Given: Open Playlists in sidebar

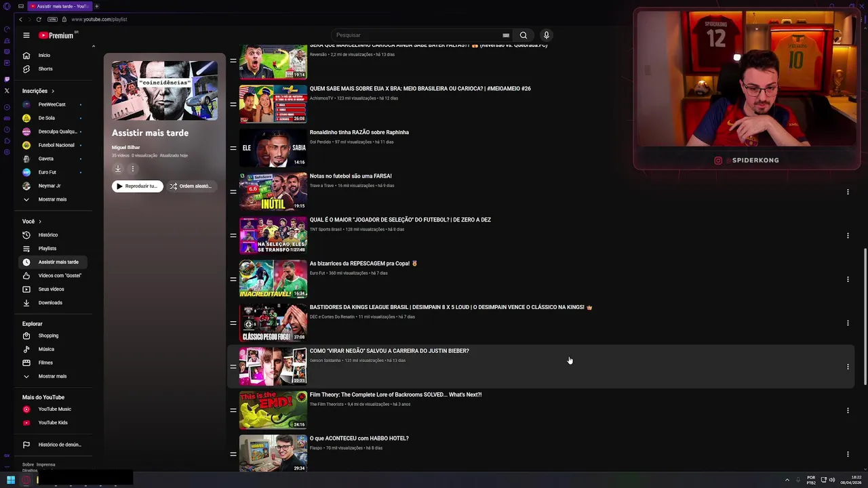Looking at the screenshot, I should pos(54,248).
